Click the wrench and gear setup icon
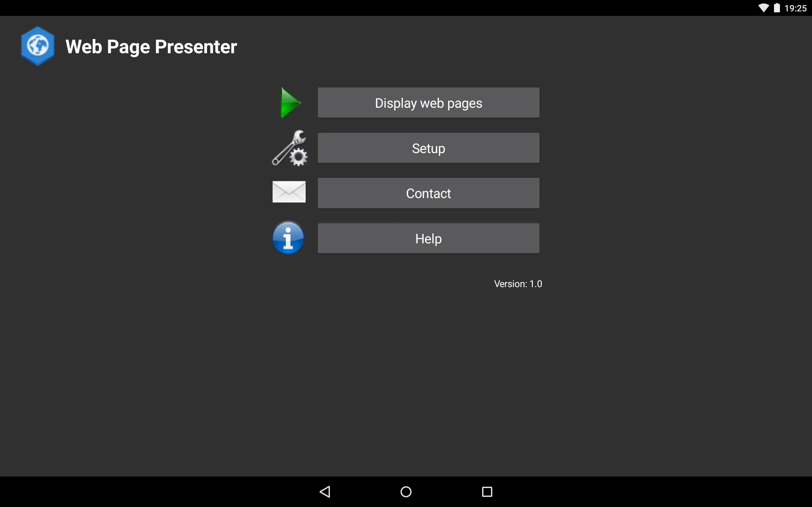812x507 pixels. pos(289,148)
